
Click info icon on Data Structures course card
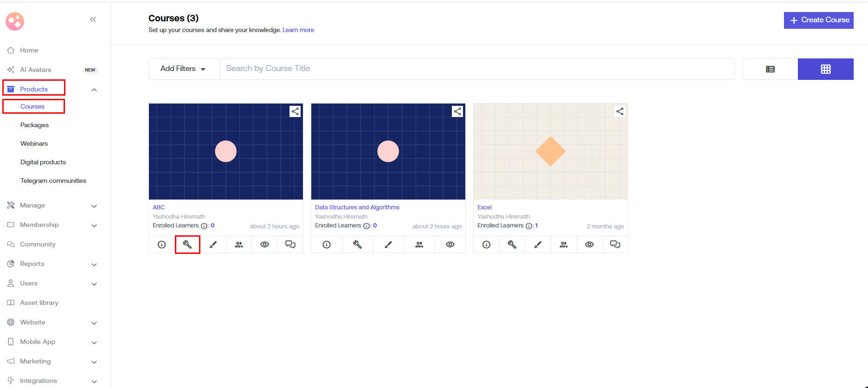[327, 245]
